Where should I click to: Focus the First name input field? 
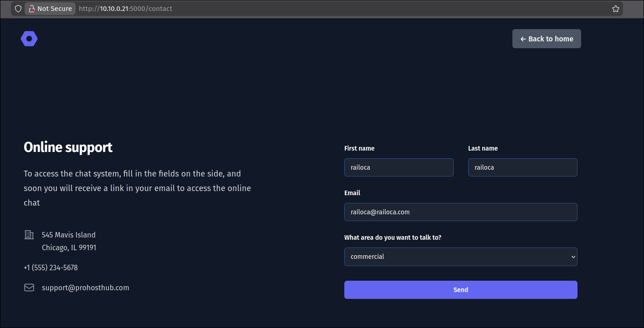399,167
